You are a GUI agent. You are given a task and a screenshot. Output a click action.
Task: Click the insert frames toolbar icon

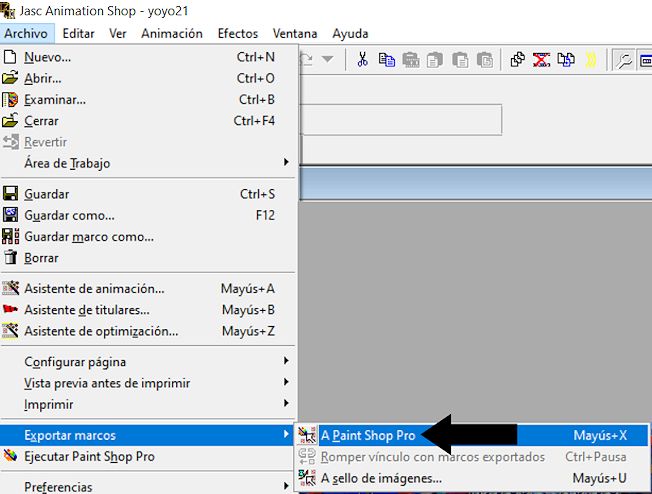click(566, 60)
